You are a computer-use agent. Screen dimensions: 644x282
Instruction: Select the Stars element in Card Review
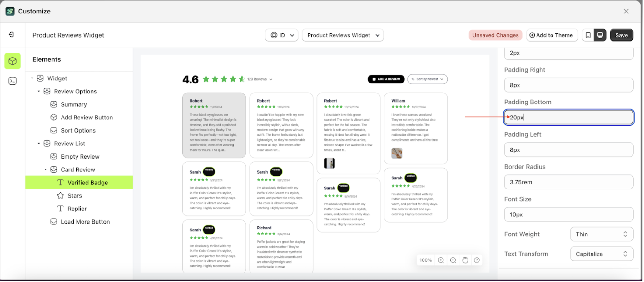tap(75, 195)
